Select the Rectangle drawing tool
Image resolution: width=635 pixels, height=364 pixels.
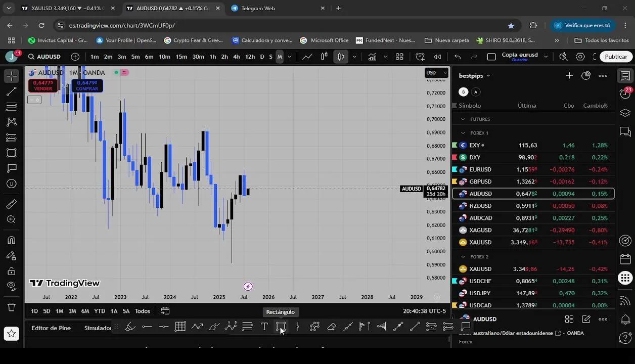(x=281, y=327)
